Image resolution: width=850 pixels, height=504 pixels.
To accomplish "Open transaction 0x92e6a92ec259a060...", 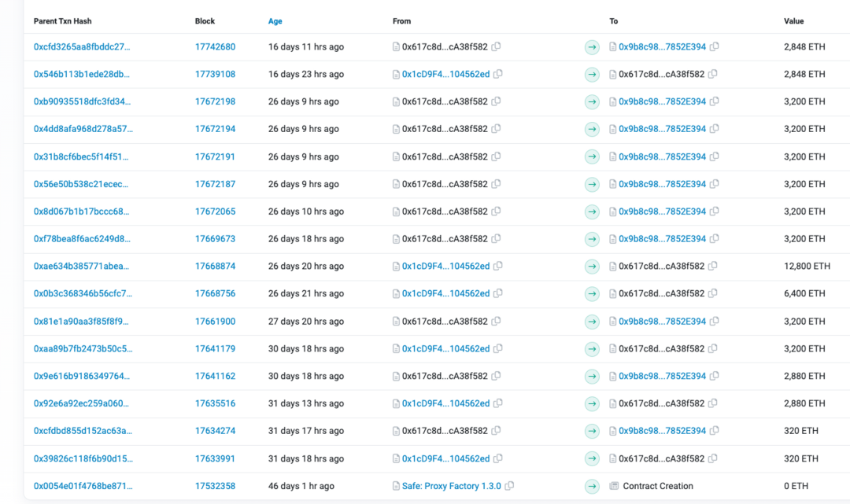I will pos(81,403).
